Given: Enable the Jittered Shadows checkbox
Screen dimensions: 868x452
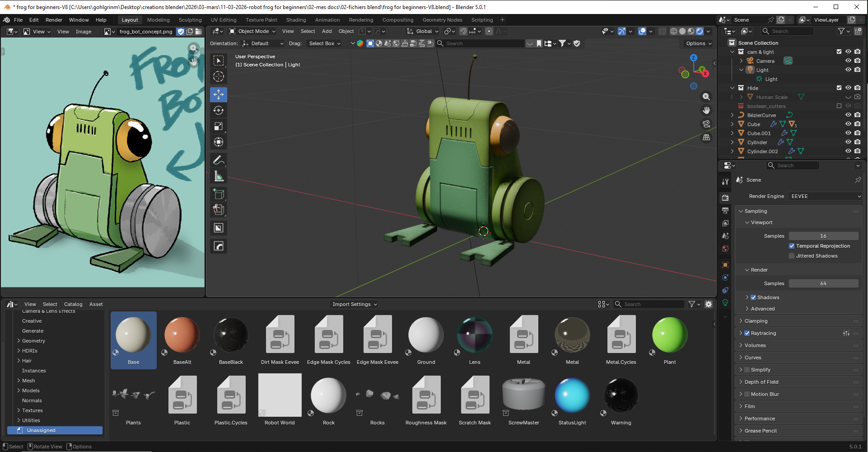Looking at the screenshot, I should pyautogui.click(x=792, y=256).
